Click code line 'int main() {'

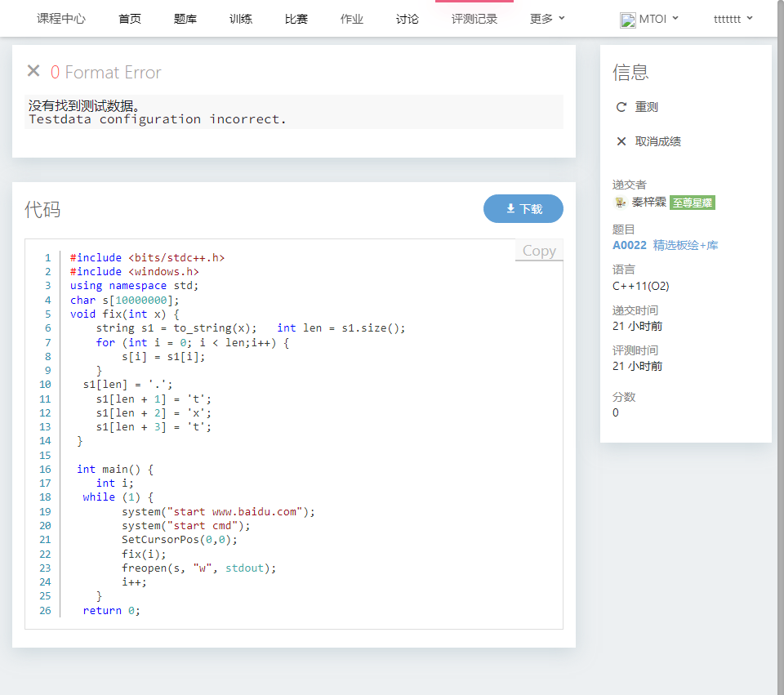point(115,469)
